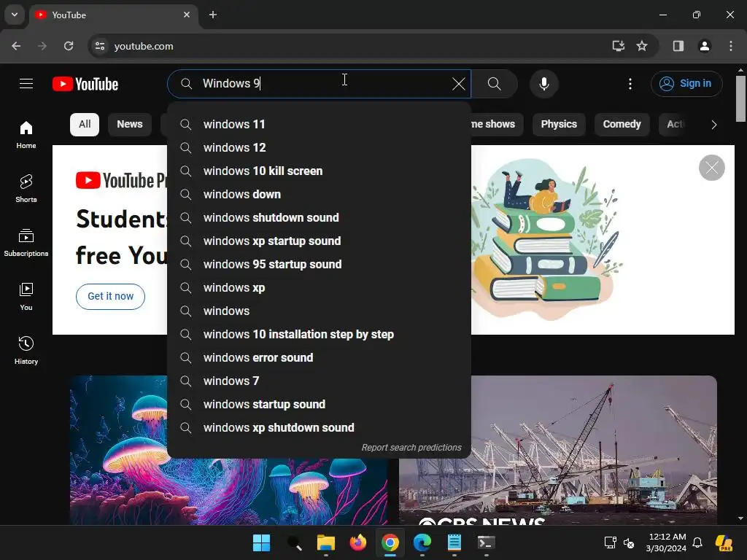Show more category chips with the right arrow
This screenshot has height=560, width=747.
[x=713, y=125]
